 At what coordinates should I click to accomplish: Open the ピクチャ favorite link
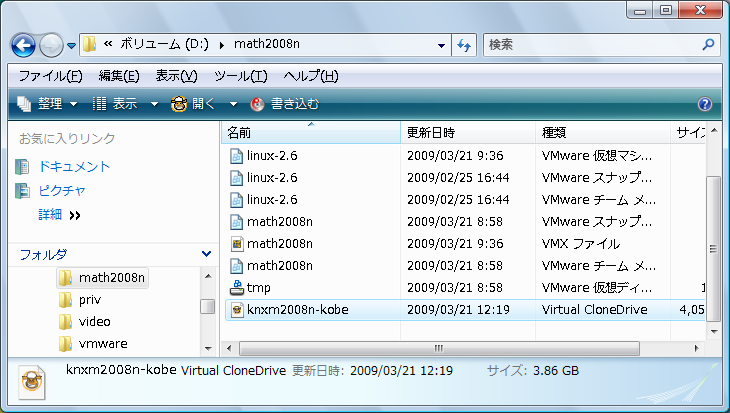(x=62, y=190)
